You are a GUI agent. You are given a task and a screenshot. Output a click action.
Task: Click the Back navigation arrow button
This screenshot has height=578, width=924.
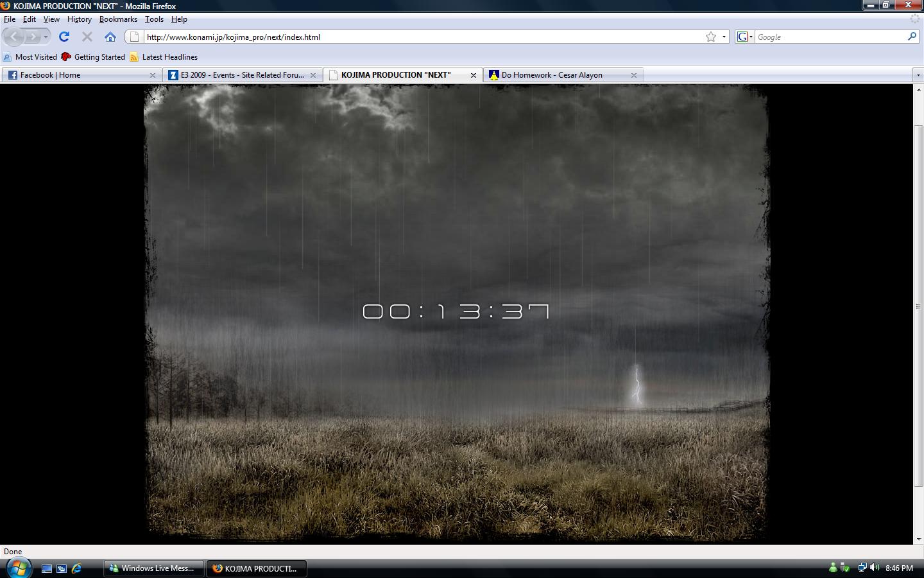tap(14, 37)
